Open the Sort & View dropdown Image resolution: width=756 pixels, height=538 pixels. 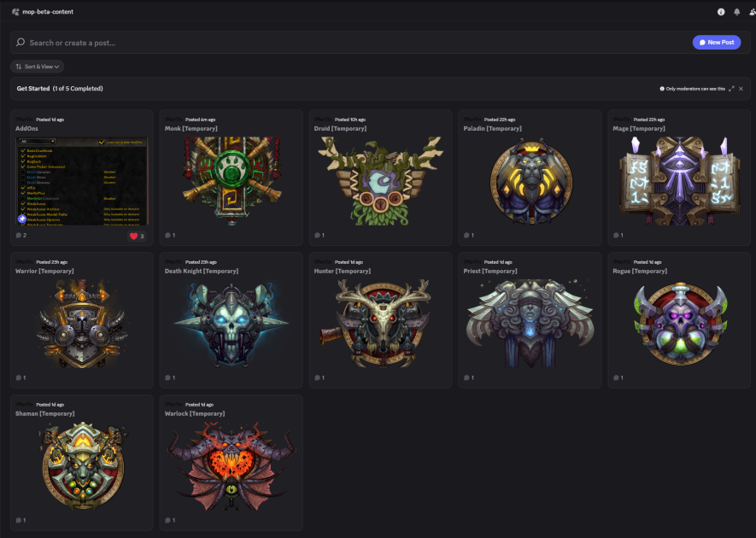click(37, 67)
